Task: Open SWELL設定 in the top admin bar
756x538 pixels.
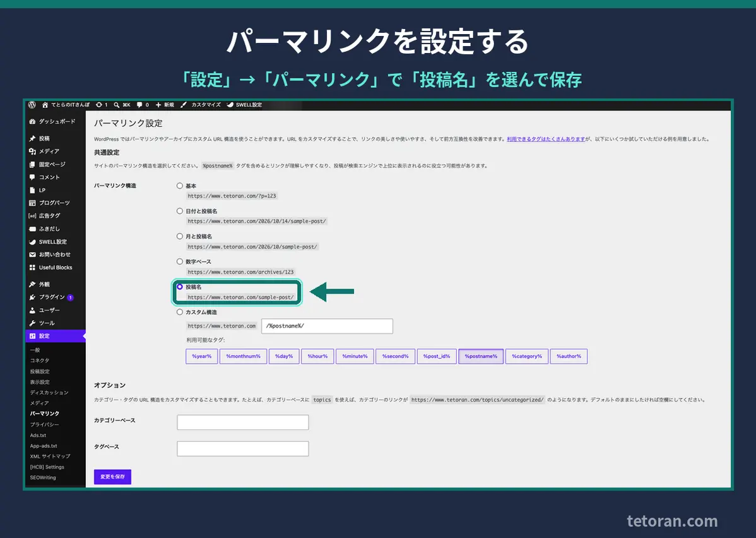Action: click(244, 105)
